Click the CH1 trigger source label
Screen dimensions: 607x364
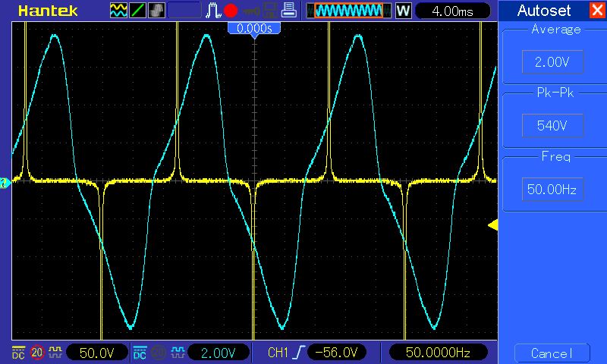[278, 353]
